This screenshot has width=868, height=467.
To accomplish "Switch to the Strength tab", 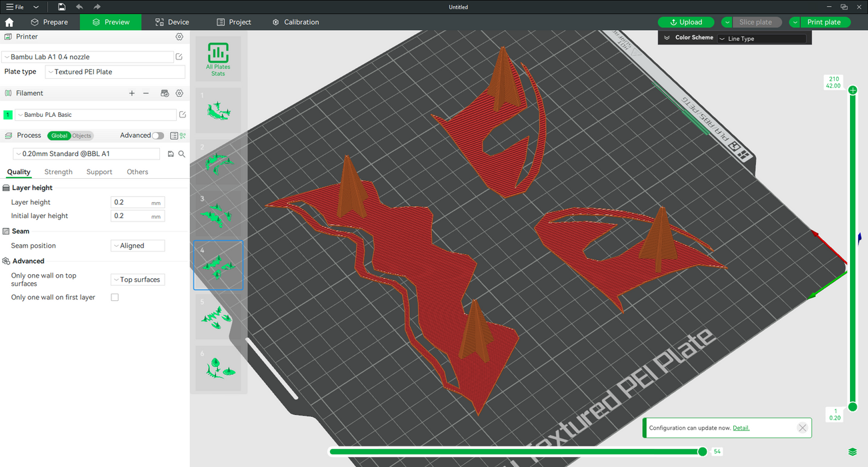I will point(59,172).
